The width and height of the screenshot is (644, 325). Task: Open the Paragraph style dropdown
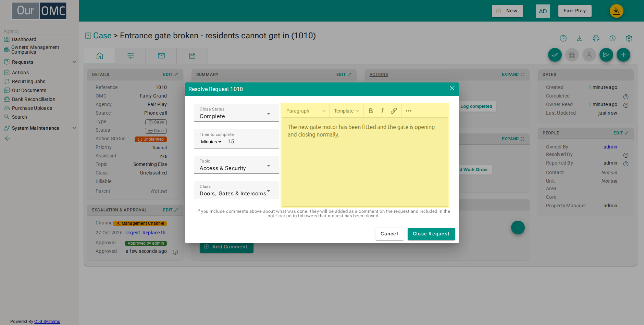coord(306,111)
